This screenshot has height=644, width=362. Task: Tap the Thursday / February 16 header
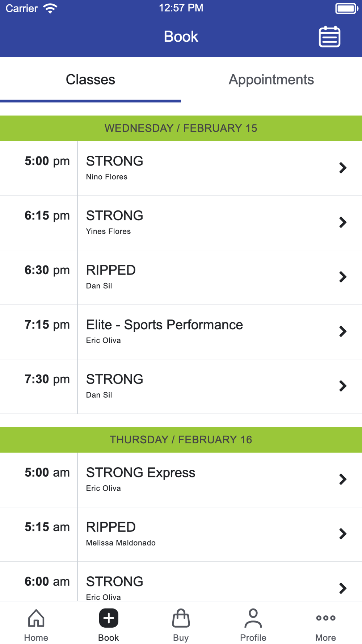[x=181, y=440]
